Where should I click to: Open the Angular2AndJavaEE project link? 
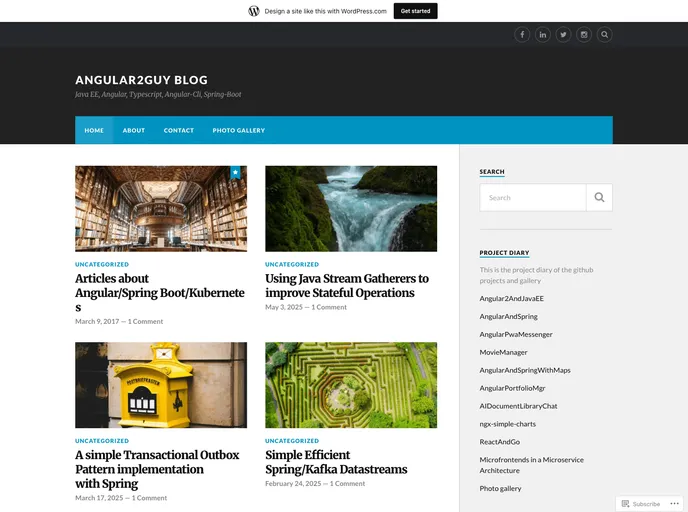click(512, 298)
